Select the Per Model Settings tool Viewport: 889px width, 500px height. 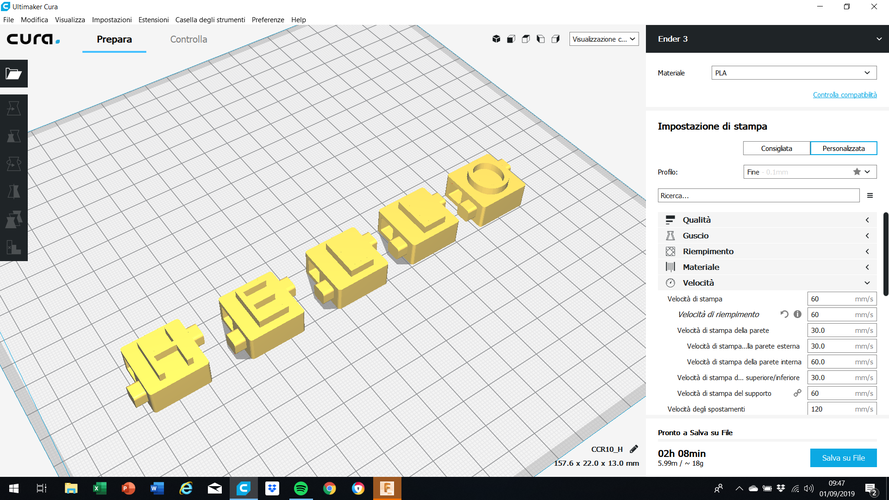click(14, 219)
